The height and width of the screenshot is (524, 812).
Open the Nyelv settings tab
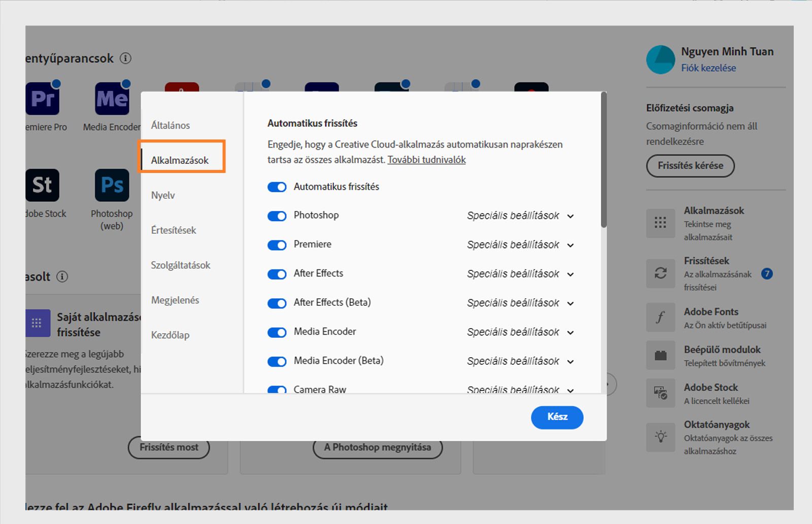163,195
